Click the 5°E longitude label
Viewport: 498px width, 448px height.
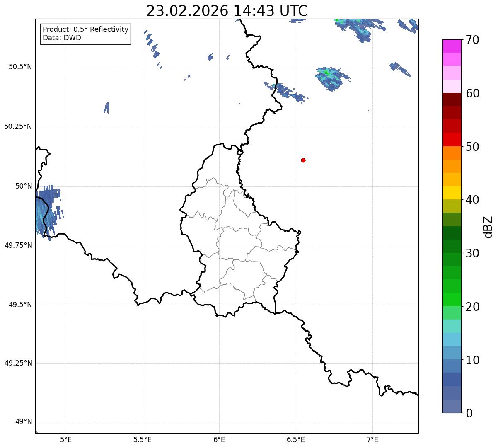tap(66, 439)
